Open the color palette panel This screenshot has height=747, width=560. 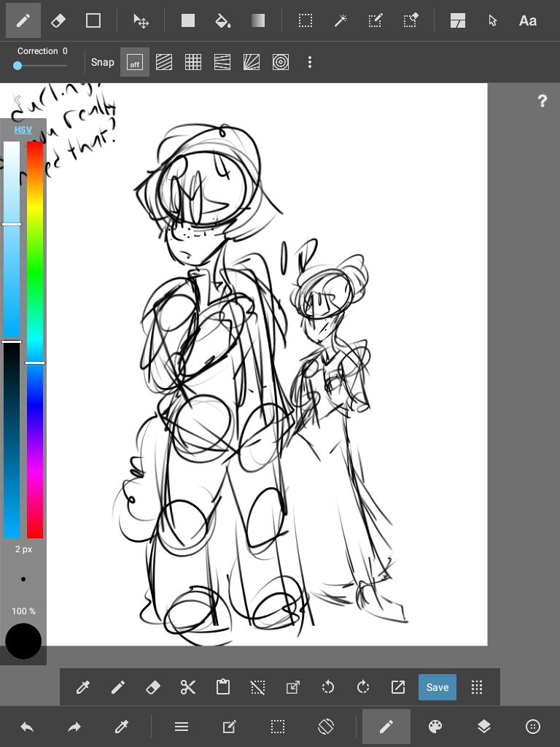pyautogui.click(x=435, y=727)
